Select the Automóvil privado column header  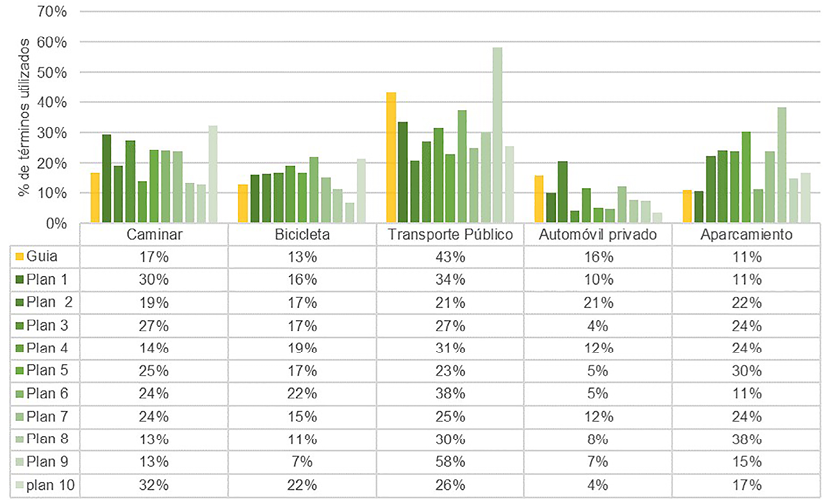pos(599,233)
